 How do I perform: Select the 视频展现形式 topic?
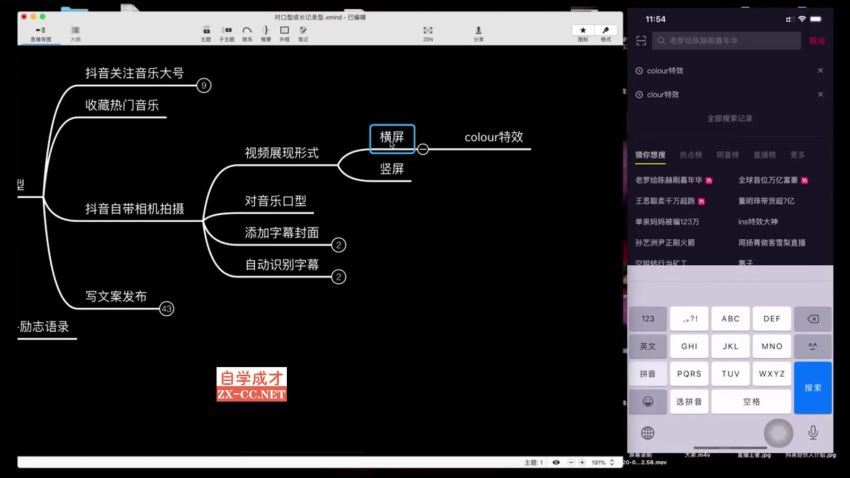[x=281, y=153]
